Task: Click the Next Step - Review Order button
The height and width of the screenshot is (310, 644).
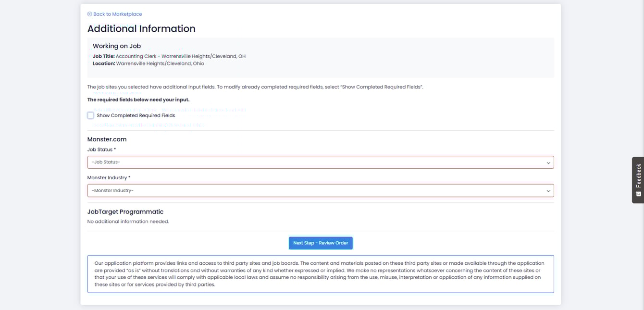Action: (321, 243)
